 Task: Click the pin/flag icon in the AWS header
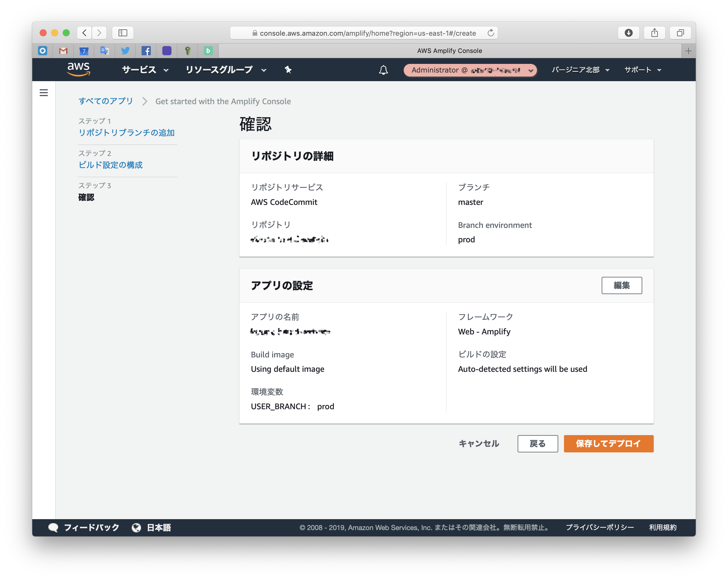click(288, 70)
